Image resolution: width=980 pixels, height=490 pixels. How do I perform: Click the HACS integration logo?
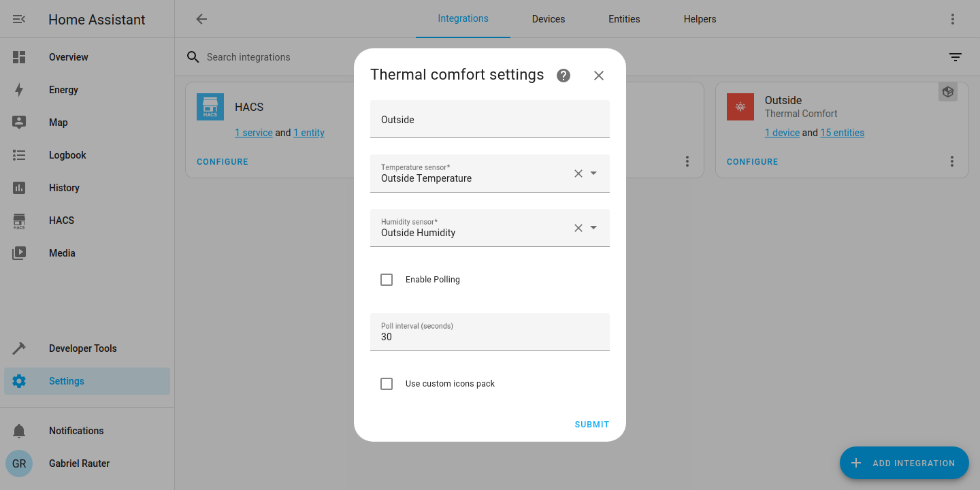click(210, 107)
